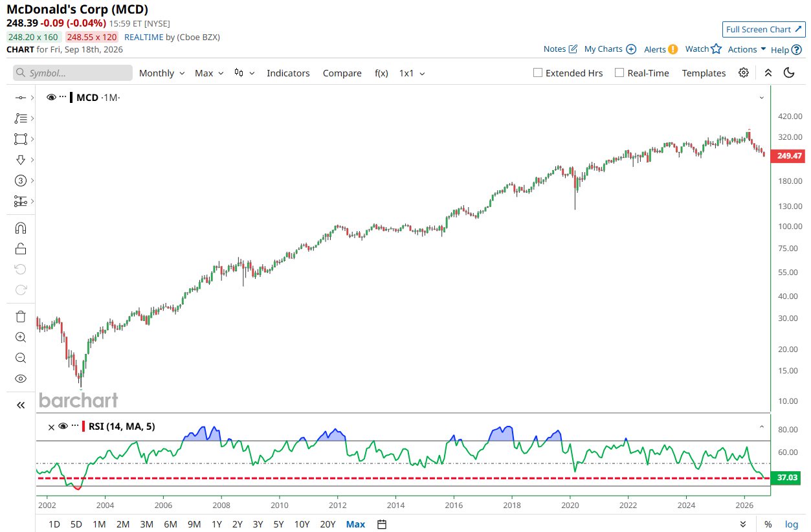Click the red RSI color bar
This screenshot has height=532, width=811.
click(83, 426)
